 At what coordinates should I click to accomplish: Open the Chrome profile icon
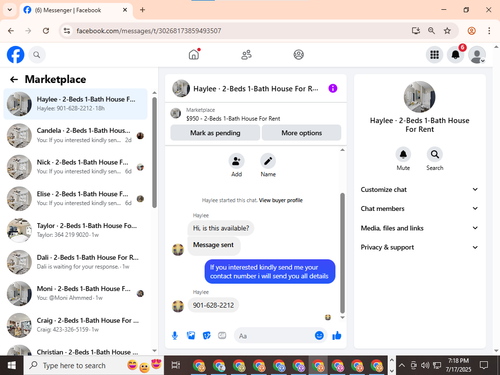(x=471, y=31)
